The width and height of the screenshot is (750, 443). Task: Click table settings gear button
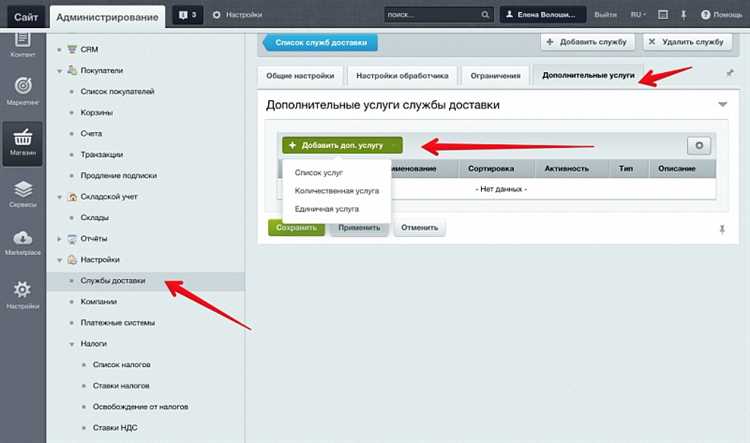click(x=699, y=145)
